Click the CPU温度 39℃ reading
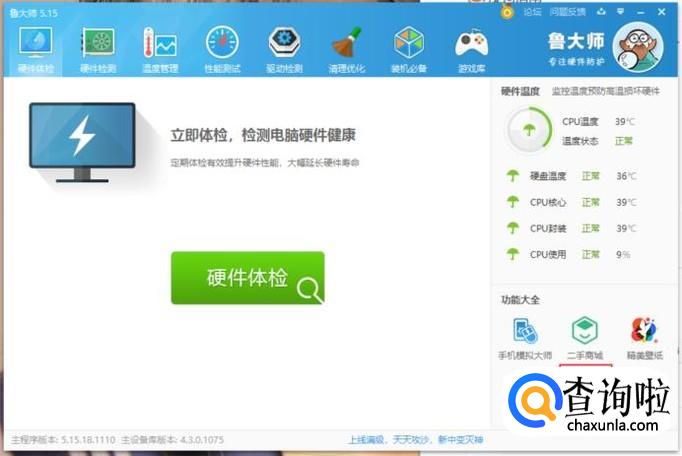682x456 pixels. pos(598,121)
